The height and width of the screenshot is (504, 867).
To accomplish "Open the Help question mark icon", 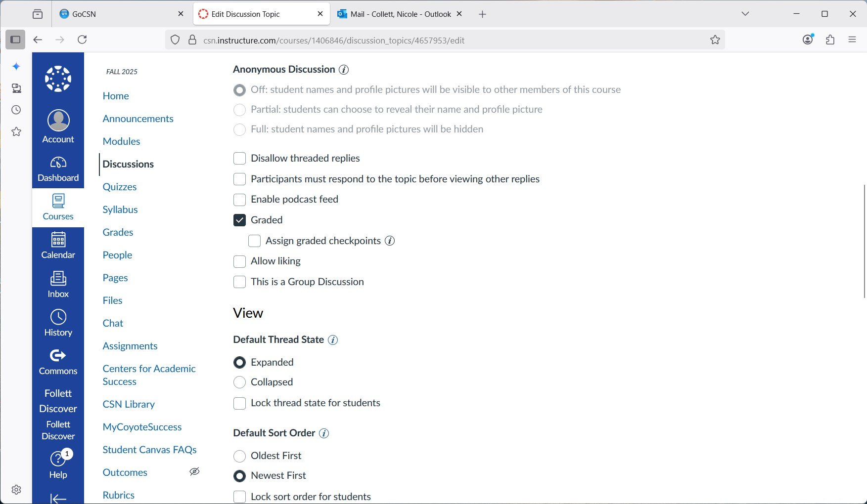I will [58, 460].
